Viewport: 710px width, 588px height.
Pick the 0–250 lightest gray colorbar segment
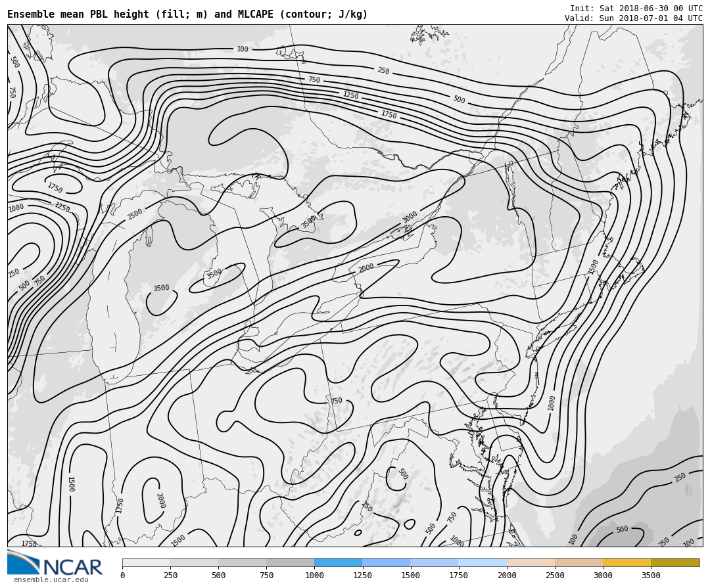tap(146, 562)
